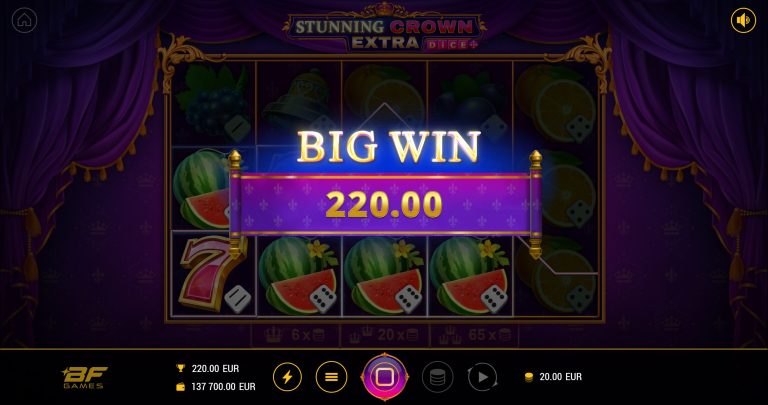Click the third-reel bottom watermelon symbol
Viewport: 768px width, 405px height.
point(384,275)
